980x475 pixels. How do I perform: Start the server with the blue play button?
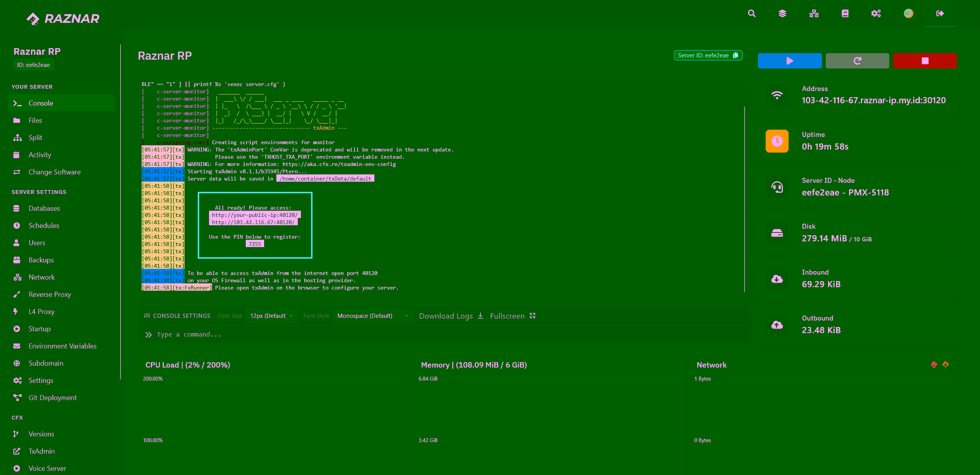(x=790, y=61)
